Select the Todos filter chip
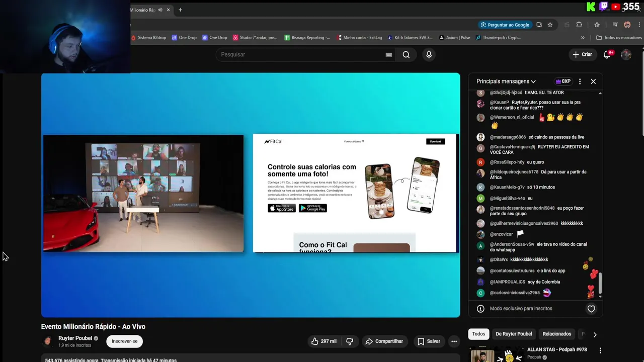Screen dimensions: 644x362 tap(478, 334)
